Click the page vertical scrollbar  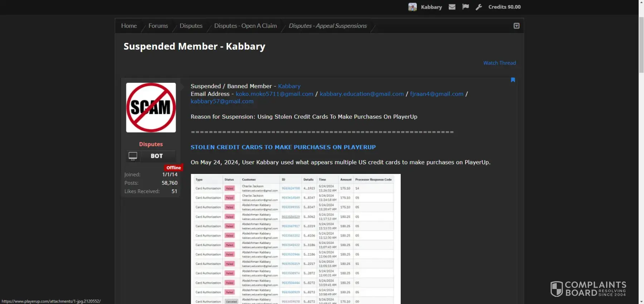641,143
